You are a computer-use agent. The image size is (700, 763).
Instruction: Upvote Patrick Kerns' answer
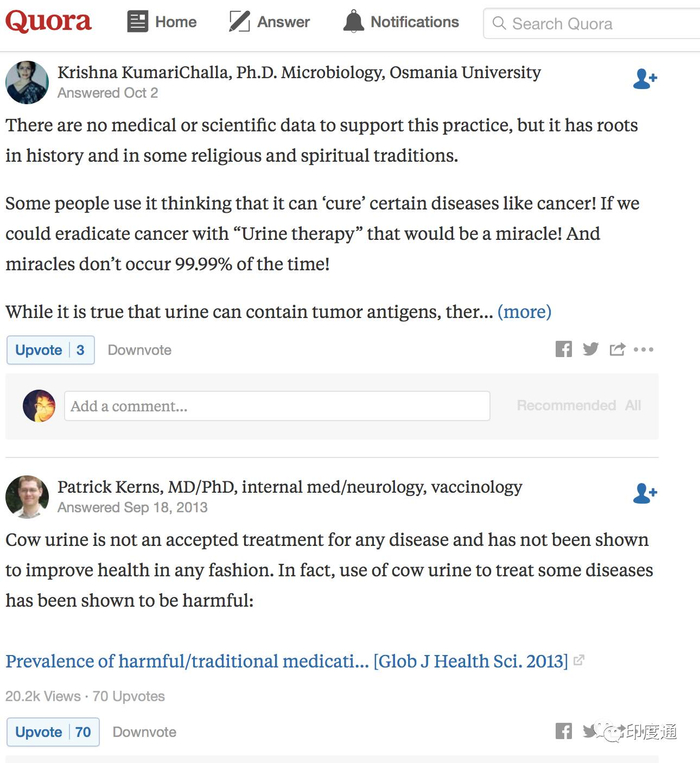coord(53,732)
